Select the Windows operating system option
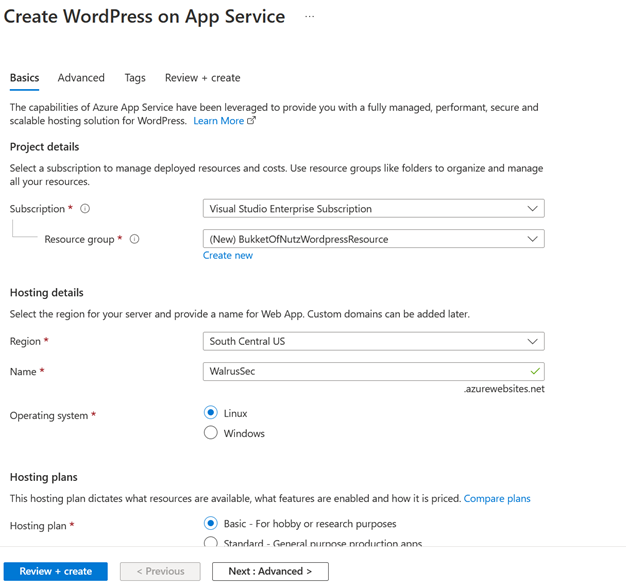The height and width of the screenshot is (587, 626). coord(211,432)
